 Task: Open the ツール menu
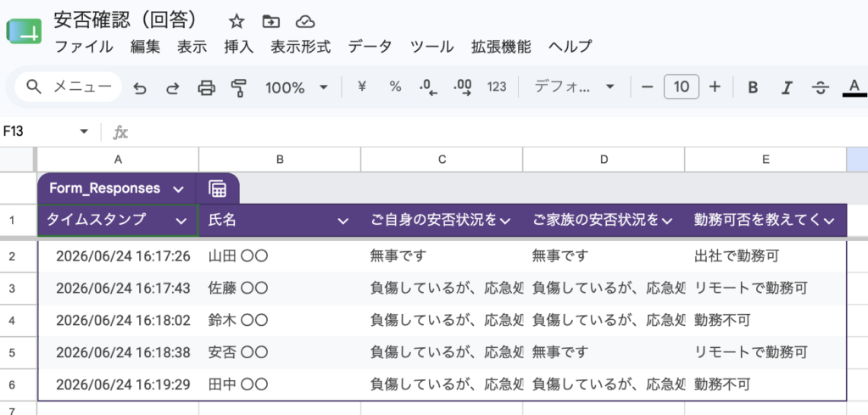pyautogui.click(x=431, y=47)
